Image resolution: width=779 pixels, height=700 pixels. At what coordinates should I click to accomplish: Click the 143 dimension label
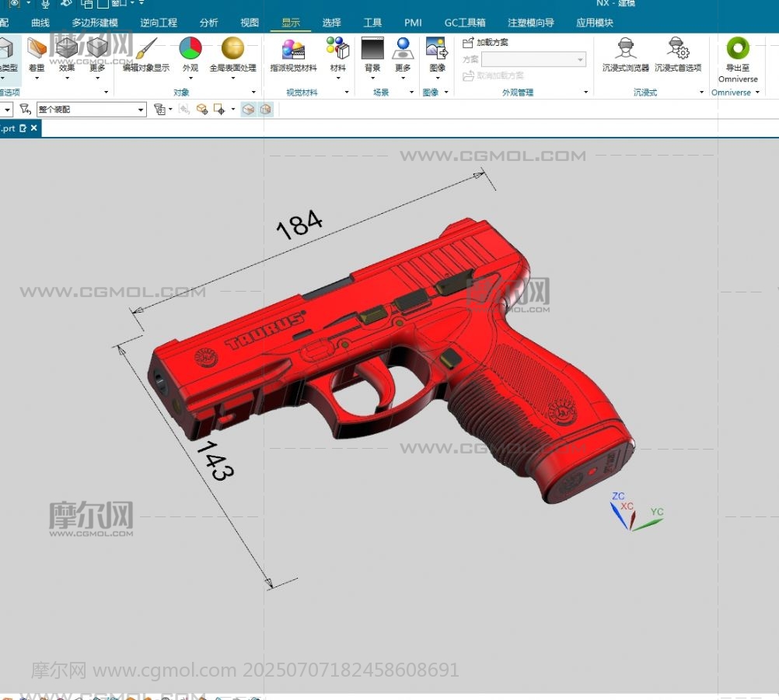[x=215, y=461]
